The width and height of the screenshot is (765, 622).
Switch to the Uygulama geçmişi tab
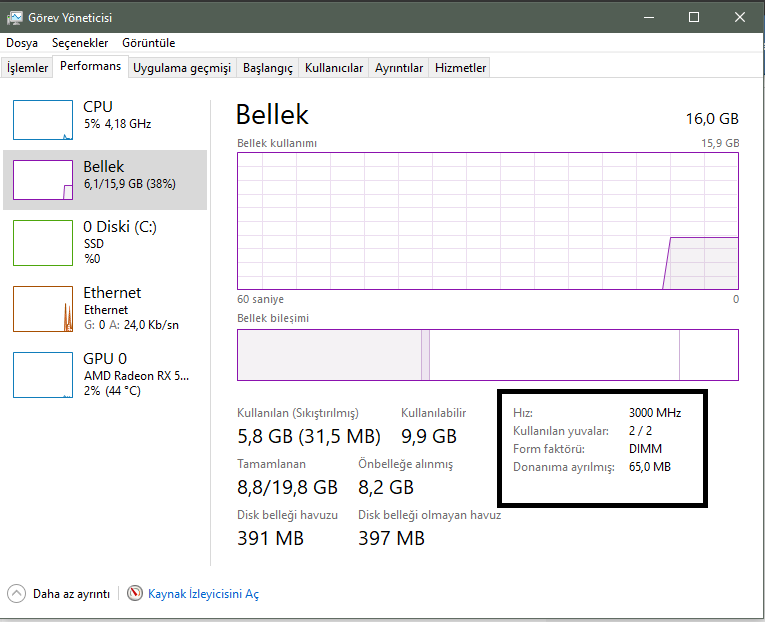[181, 68]
